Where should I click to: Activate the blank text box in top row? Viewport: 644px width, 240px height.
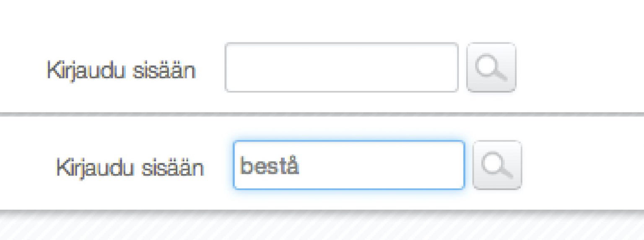pos(341,67)
